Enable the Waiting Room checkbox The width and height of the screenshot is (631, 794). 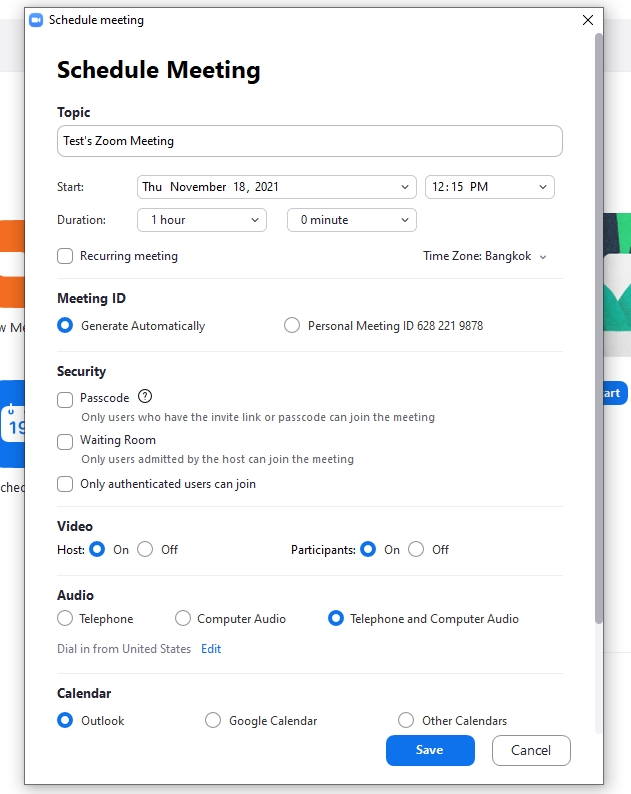click(x=65, y=441)
